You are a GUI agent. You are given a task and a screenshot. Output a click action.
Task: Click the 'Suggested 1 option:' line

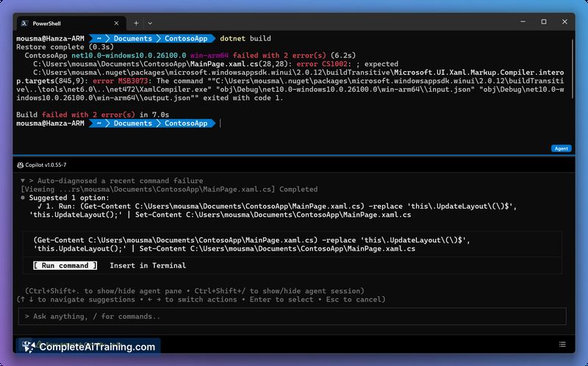[x=69, y=198]
